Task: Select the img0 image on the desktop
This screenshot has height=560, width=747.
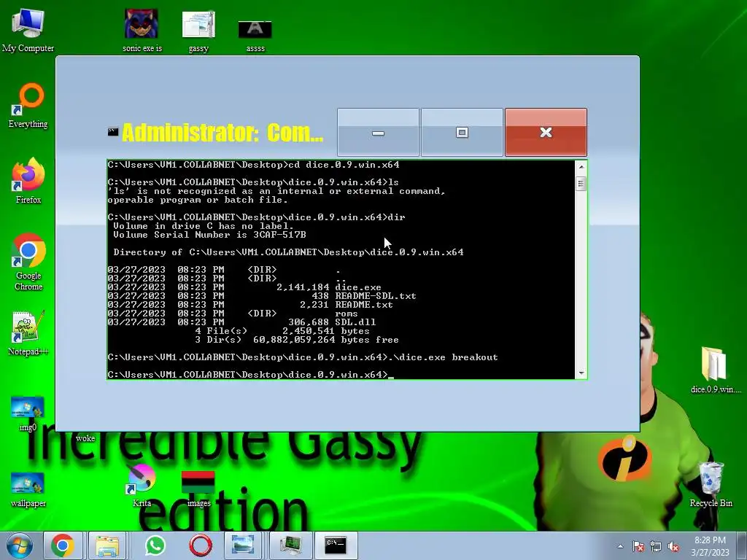Action: [x=28, y=413]
